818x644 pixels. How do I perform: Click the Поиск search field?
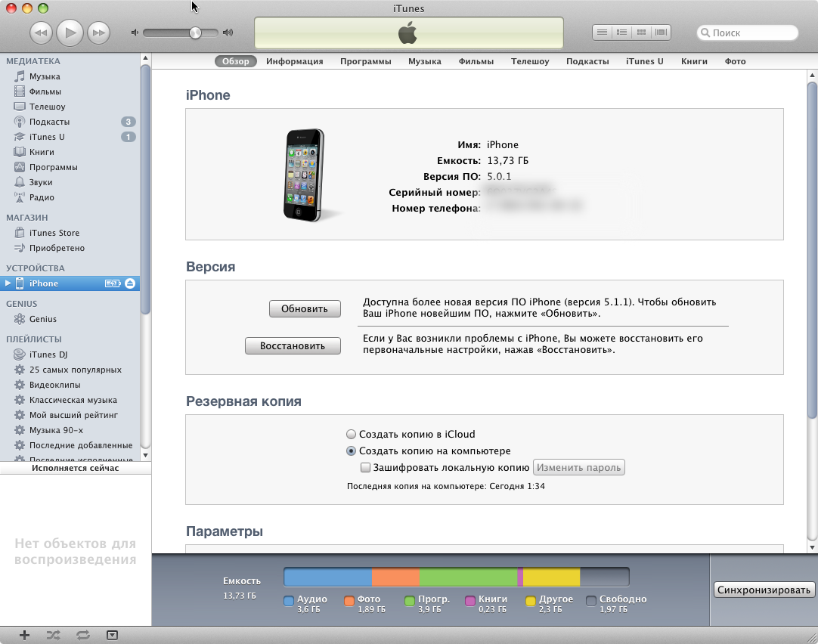(747, 33)
